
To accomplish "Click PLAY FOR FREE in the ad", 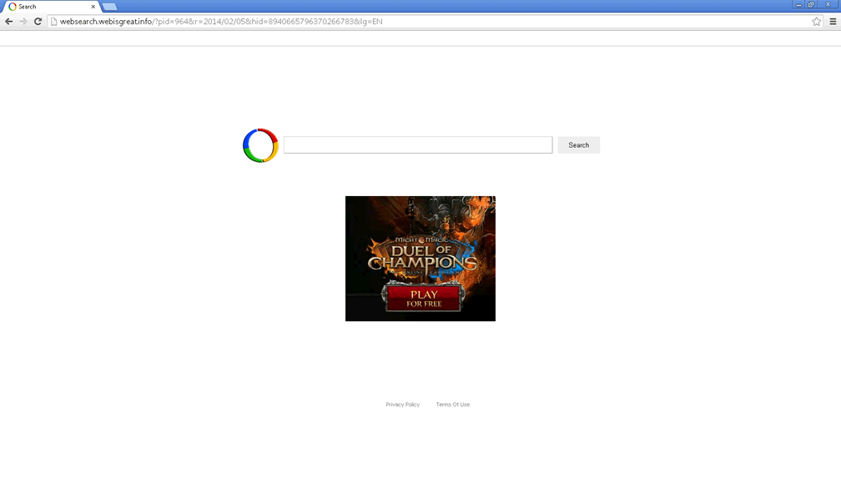I will pyautogui.click(x=423, y=299).
